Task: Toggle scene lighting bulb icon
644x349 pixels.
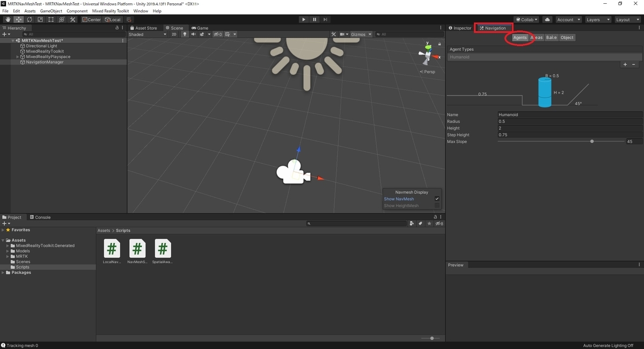Action: [x=185, y=34]
